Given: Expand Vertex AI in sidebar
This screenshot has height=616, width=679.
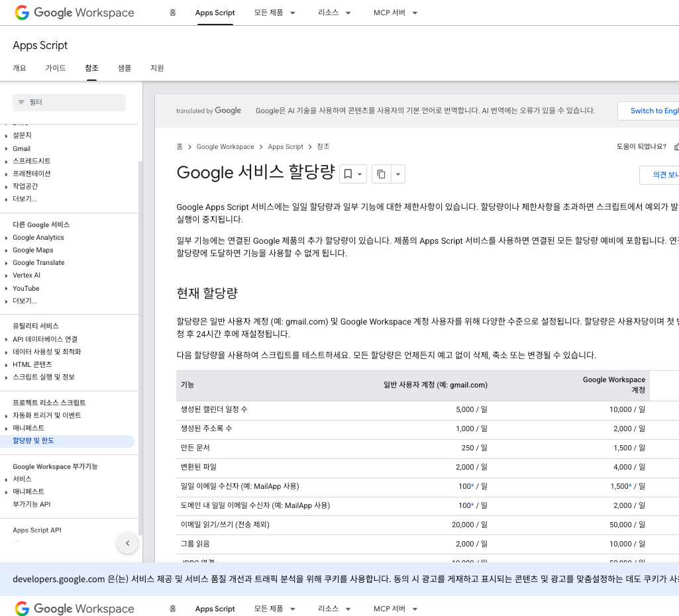Looking at the screenshot, I should [6, 276].
